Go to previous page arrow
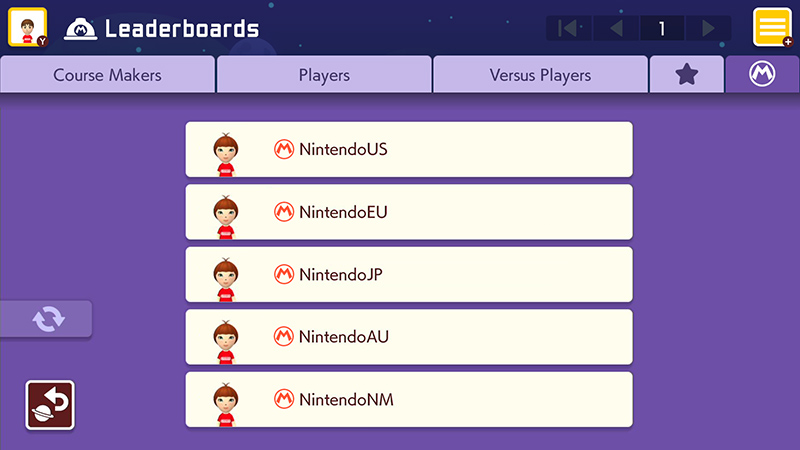 click(616, 28)
